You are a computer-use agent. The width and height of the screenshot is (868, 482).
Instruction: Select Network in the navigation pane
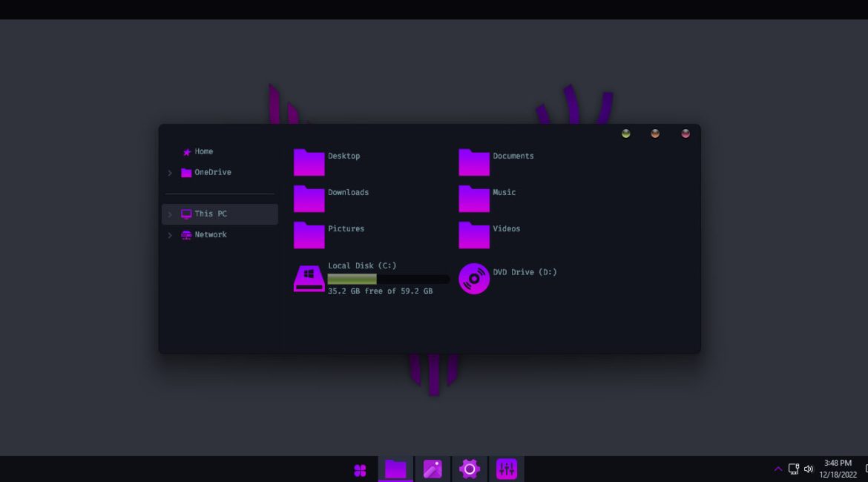pos(210,235)
